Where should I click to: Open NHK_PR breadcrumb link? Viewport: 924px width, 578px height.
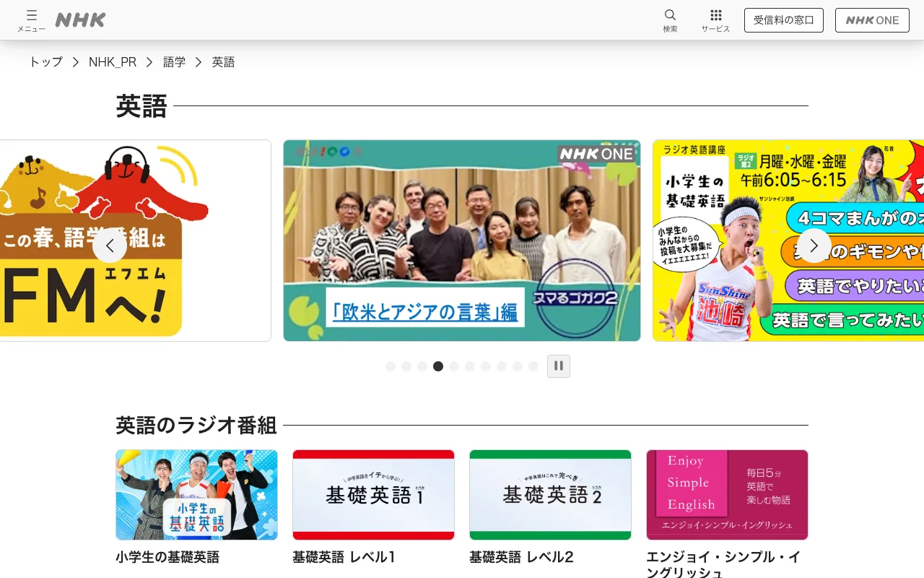click(x=113, y=62)
